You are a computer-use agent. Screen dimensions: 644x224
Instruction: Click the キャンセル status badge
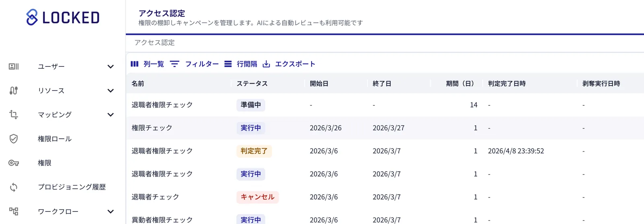(x=258, y=197)
